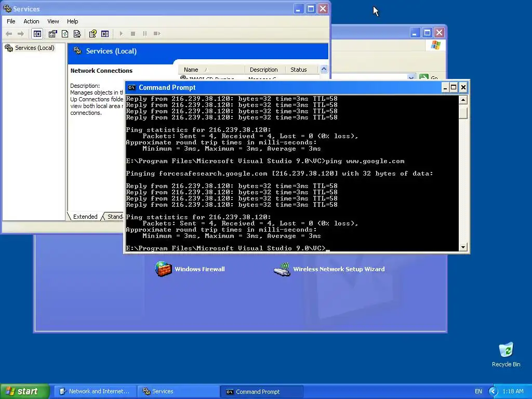Close the Command Prompt window
The width and height of the screenshot is (532, 399).
point(463,87)
